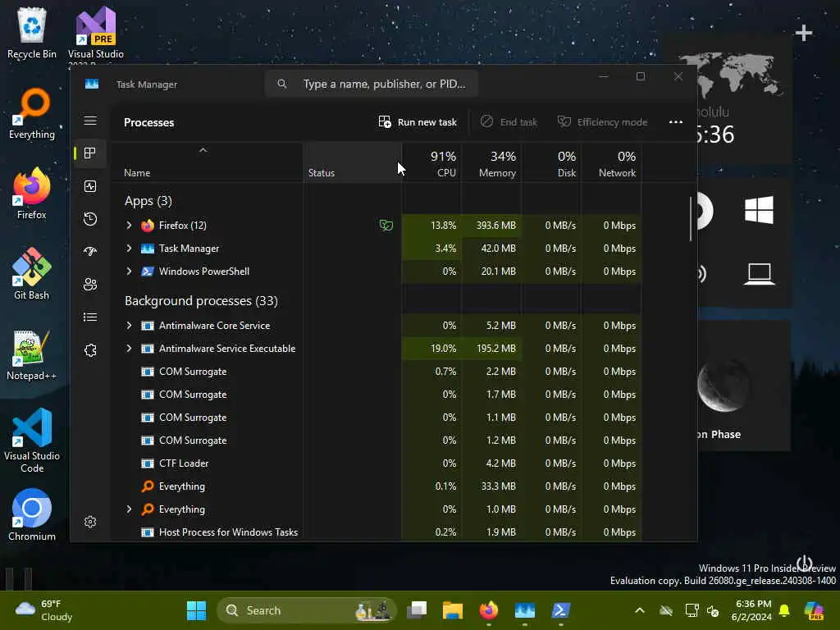Screen dimensions: 840x630
Task: Click the Apps (3) group header
Action: [x=148, y=201]
